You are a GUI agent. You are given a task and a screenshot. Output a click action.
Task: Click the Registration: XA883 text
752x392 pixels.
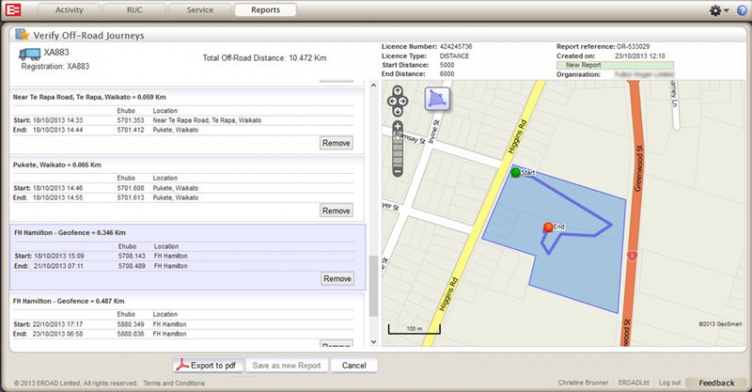point(55,67)
